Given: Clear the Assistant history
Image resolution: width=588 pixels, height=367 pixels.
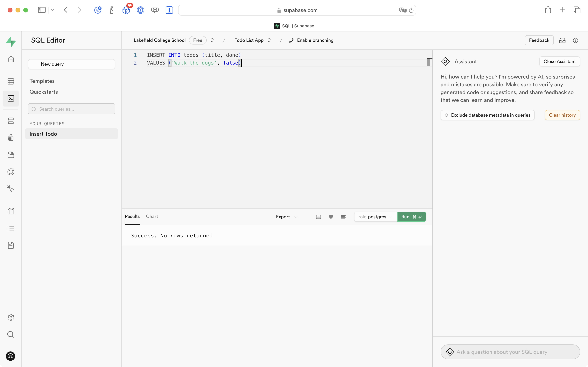Looking at the screenshot, I should pos(562,115).
